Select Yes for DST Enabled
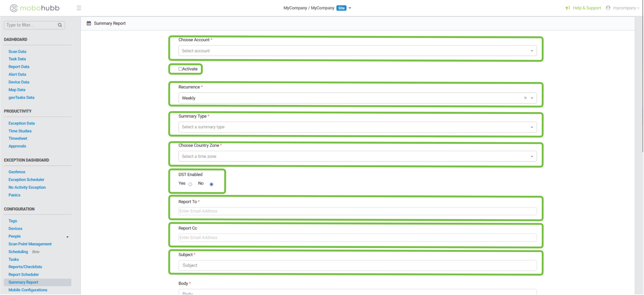The height and width of the screenshot is (295, 644). click(190, 184)
